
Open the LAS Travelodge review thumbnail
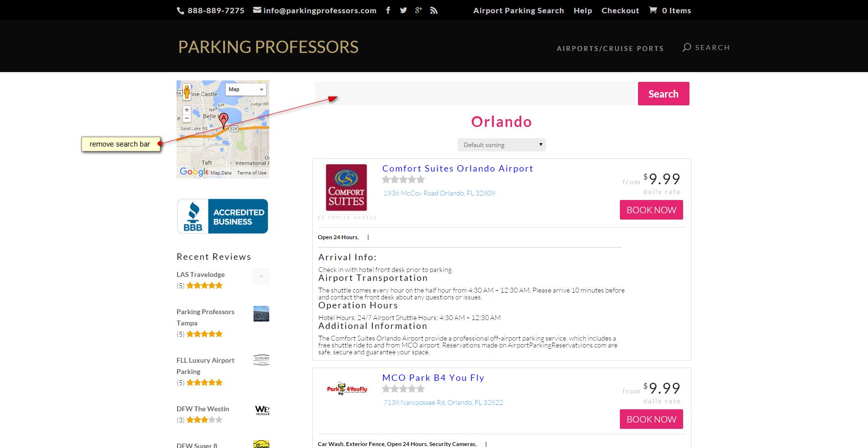[261, 276]
